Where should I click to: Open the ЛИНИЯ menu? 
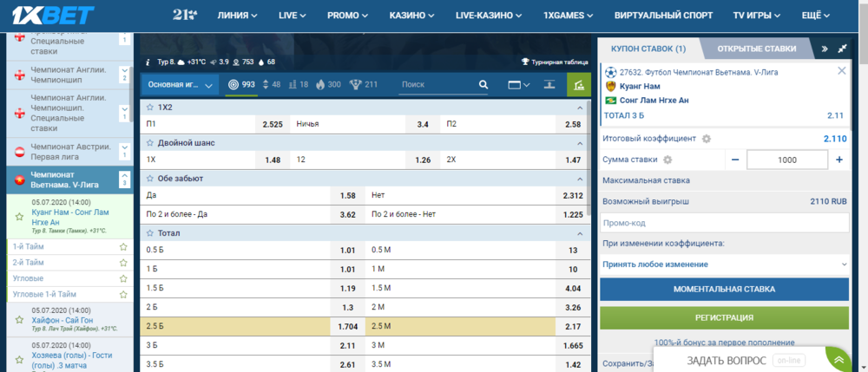[x=237, y=16]
